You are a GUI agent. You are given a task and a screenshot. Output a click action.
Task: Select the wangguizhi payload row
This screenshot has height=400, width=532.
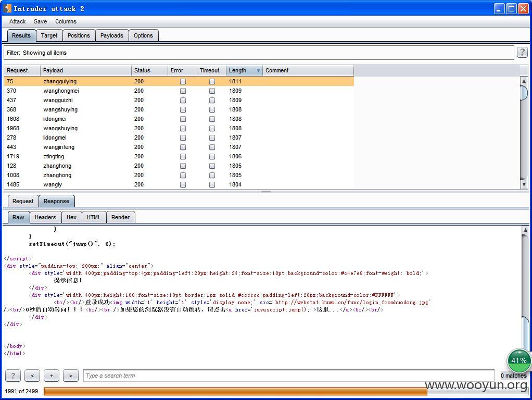coord(179,100)
